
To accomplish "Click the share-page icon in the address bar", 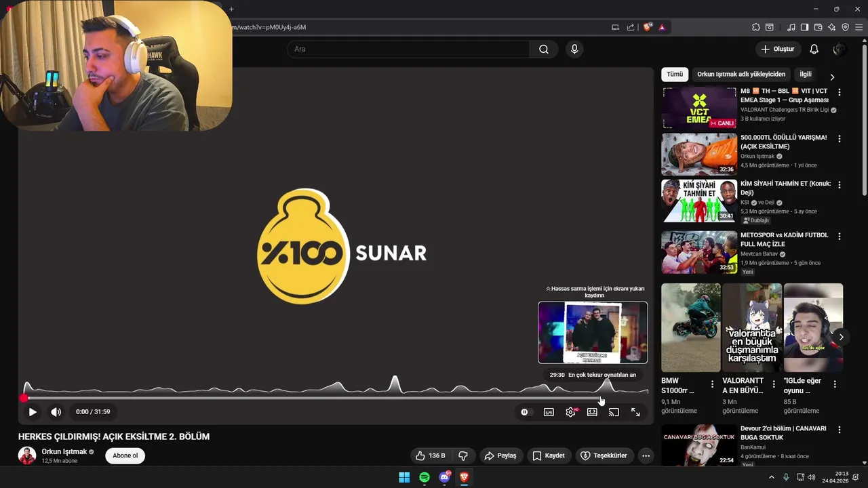I will click(x=631, y=27).
